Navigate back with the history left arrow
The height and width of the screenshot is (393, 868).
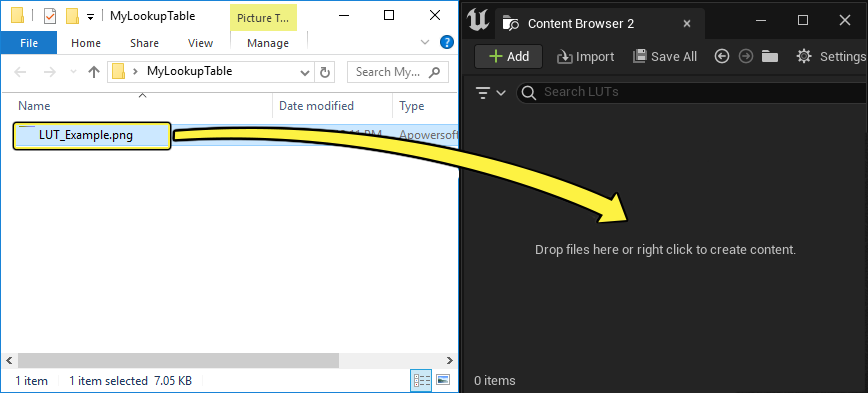(721, 56)
